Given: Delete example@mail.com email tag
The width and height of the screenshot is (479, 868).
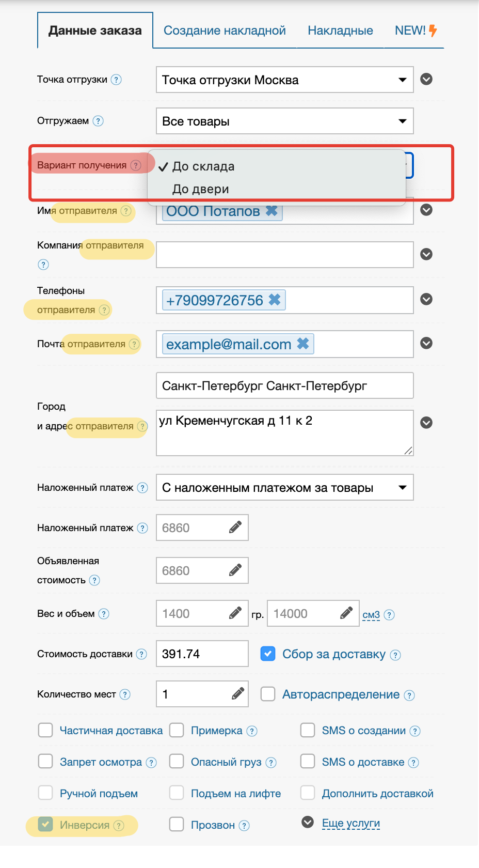Looking at the screenshot, I should pyautogui.click(x=303, y=344).
